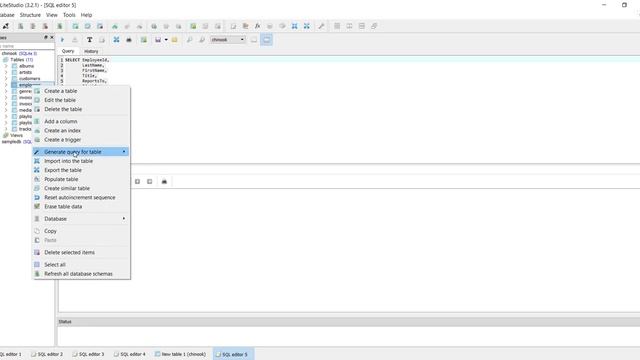Click the Import toolbar icon beside the Export icon

click(294, 26)
